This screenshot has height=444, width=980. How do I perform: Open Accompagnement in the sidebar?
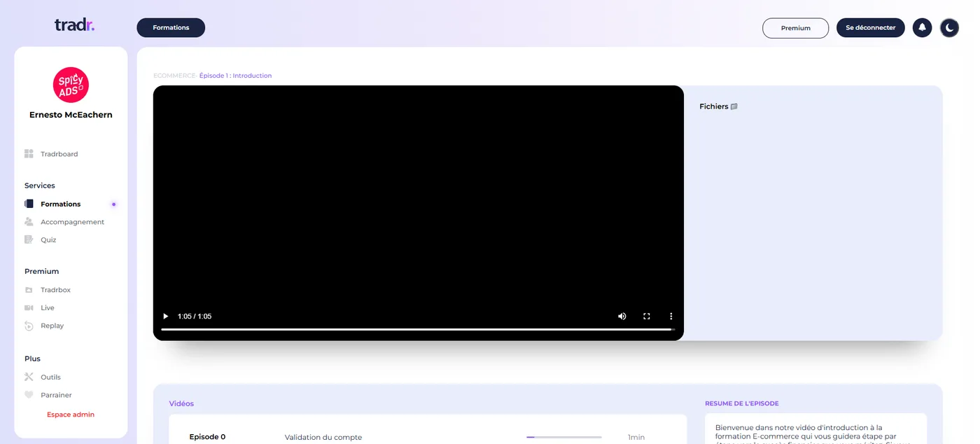click(72, 222)
